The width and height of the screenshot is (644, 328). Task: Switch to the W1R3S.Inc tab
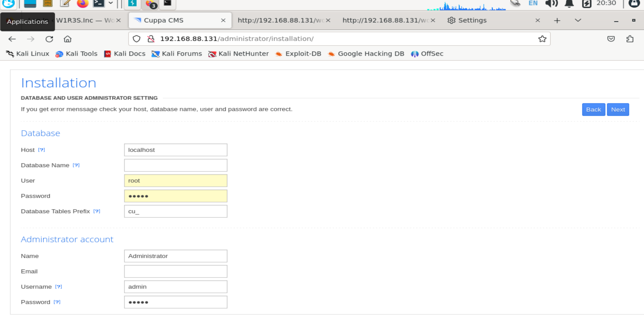(x=85, y=20)
